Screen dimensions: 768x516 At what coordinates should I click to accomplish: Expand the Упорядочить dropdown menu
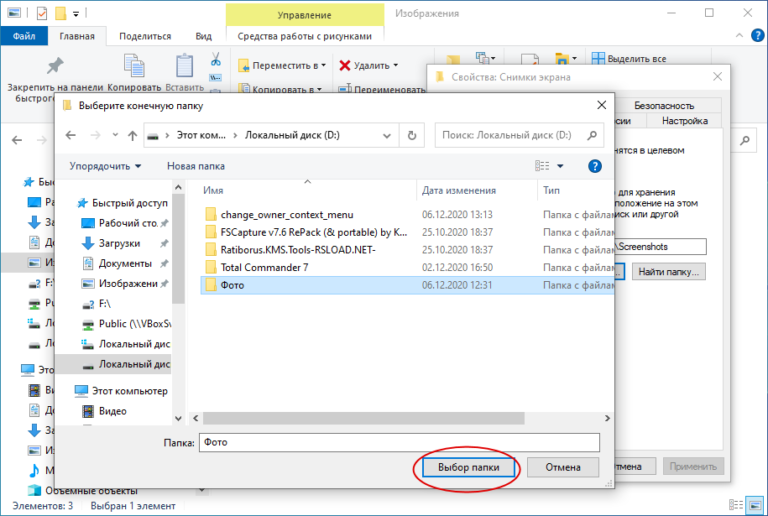(105, 166)
